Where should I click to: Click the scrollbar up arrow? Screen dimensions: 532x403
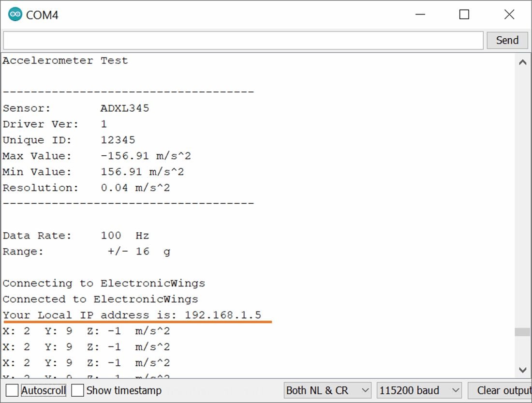523,62
